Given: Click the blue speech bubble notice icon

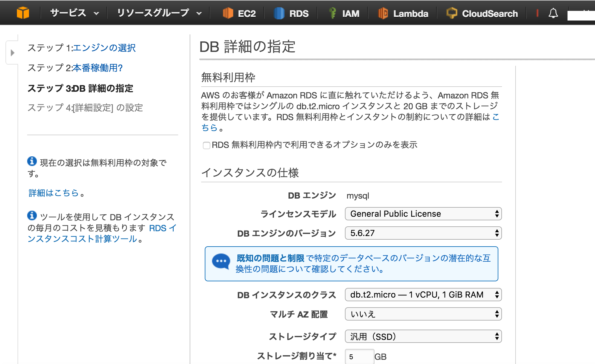Looking at the screenshot, I should [x=221, y=261].
